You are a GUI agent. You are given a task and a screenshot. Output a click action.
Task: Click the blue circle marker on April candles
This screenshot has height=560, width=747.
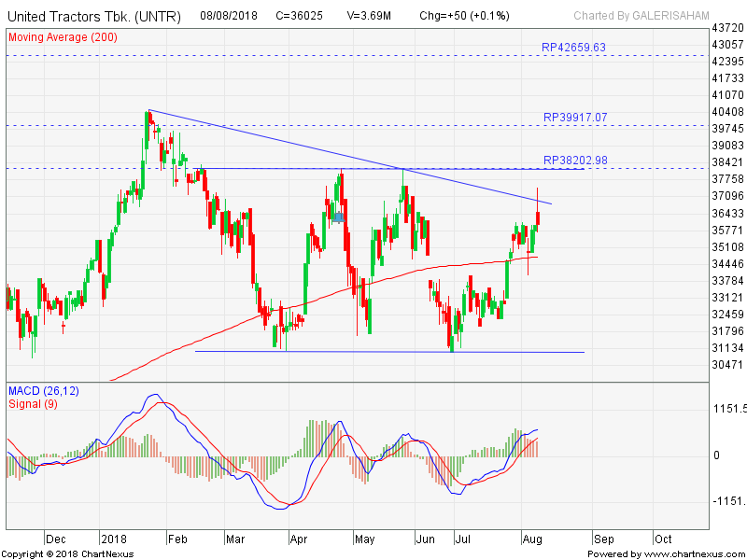pos(339,217)
